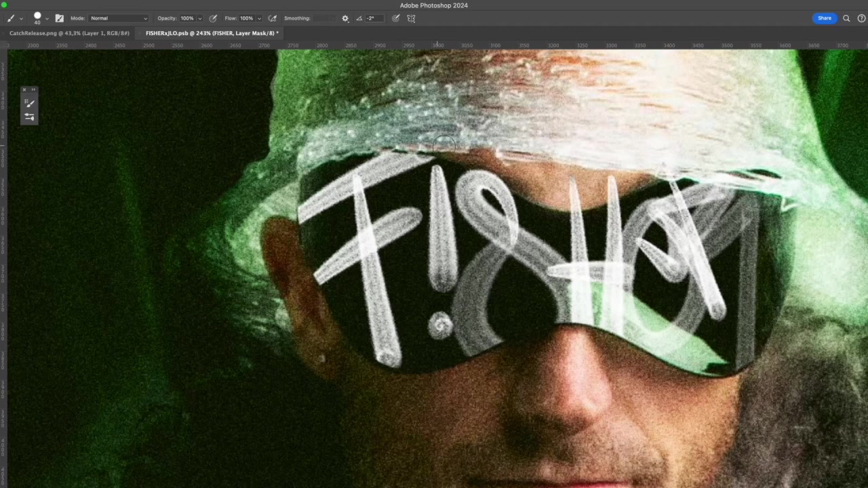Screen dimensions: 868x488
Task: Open the Flow slider dropdown arrow
Action: [258, 19]
